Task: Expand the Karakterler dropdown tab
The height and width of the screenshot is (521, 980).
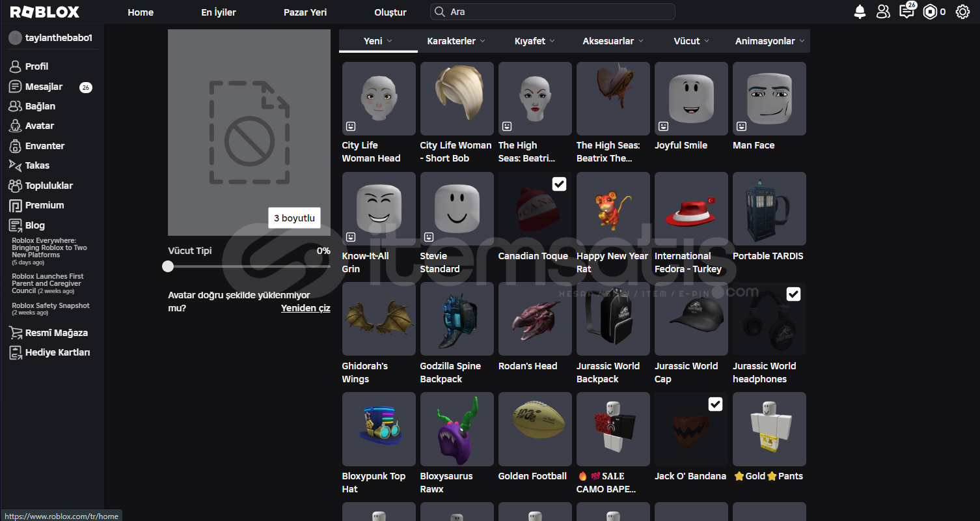Action: (x=456, y=41)
